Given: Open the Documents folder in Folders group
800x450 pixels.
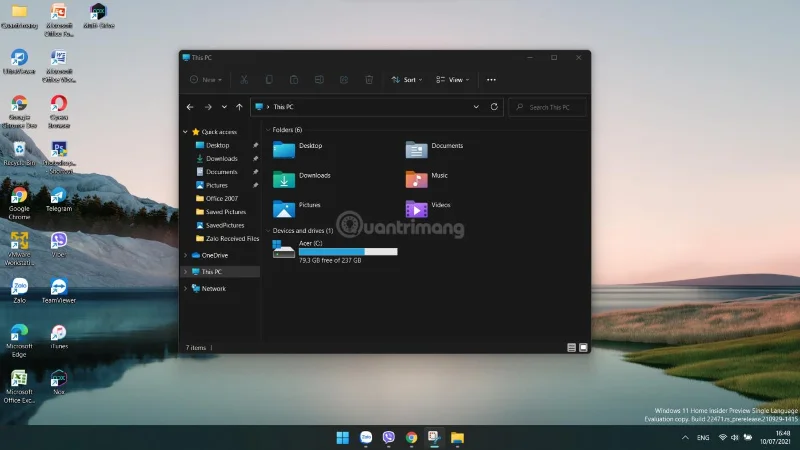Looking at the screenshot, I should tap(435, 149).
